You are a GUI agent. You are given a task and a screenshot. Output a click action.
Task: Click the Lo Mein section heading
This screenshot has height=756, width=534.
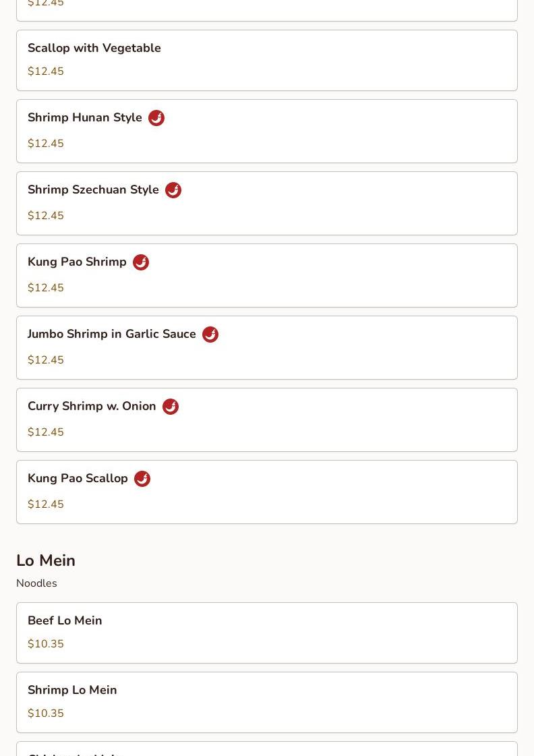pyautogui.click(x=46, y=560)
